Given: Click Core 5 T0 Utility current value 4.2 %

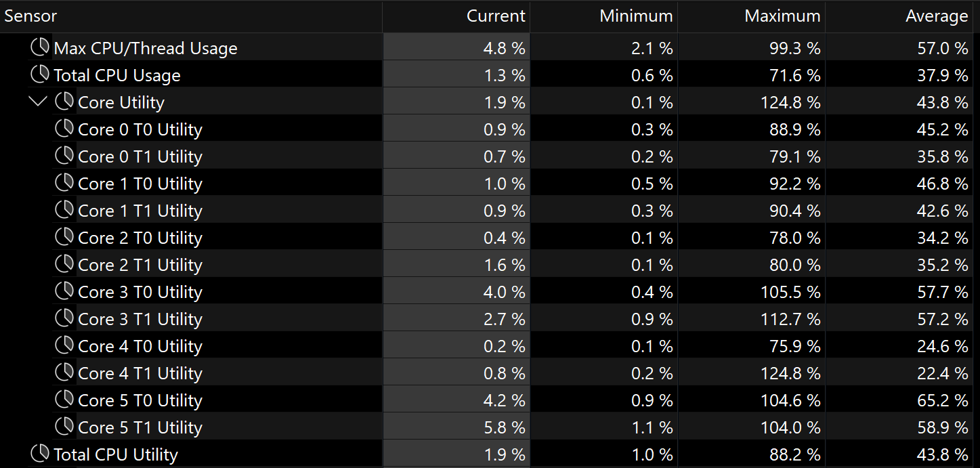Looking at the screenshot, I should coord(505,400).
